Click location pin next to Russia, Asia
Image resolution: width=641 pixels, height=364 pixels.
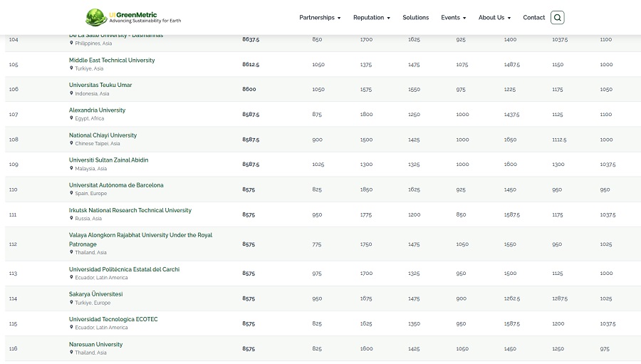[71, 218]
